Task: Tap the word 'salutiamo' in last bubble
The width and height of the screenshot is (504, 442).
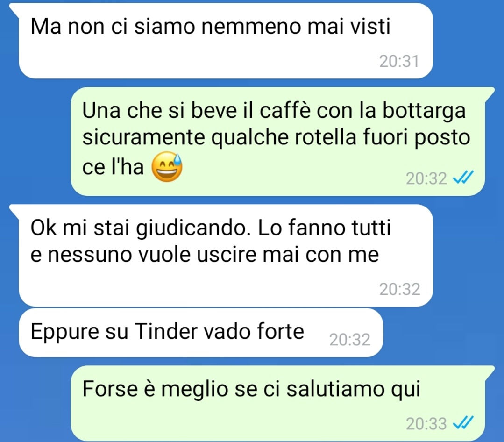Action: pos(336,389)
